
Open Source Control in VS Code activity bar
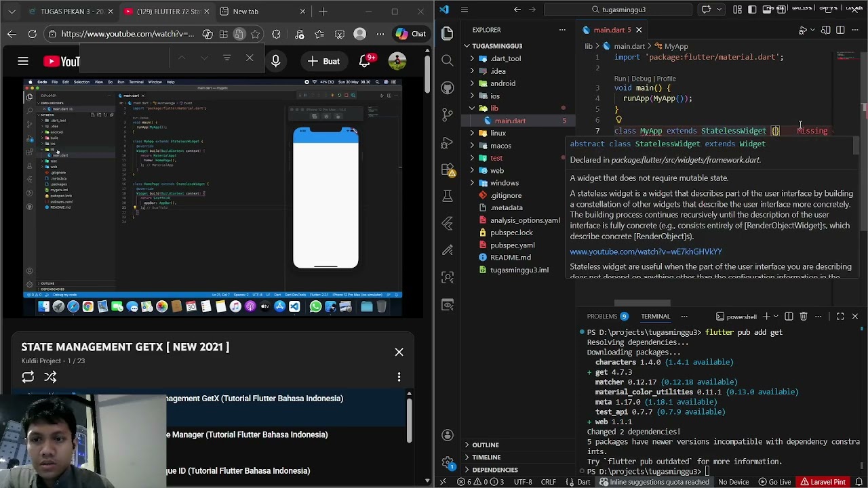(x=447, y=115)
